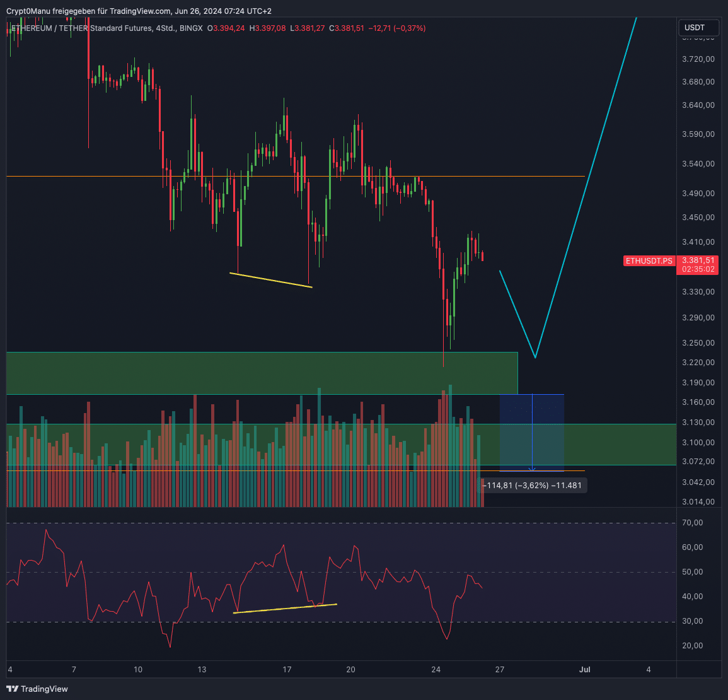Screen dimensions: 728x700
Task: Click the Crypt0Manu author name in header
Action: [x=28, y=11]
